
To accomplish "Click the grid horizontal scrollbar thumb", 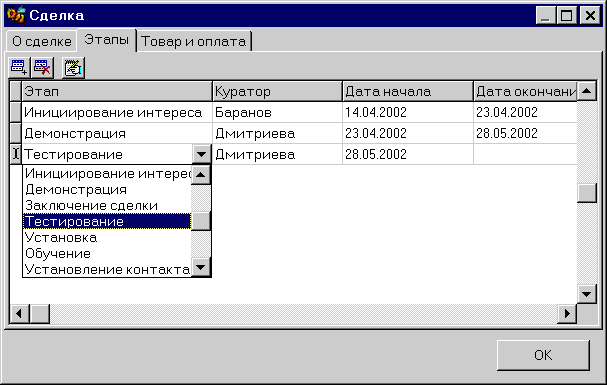I will pyautogui.click(x=40, y=313).
